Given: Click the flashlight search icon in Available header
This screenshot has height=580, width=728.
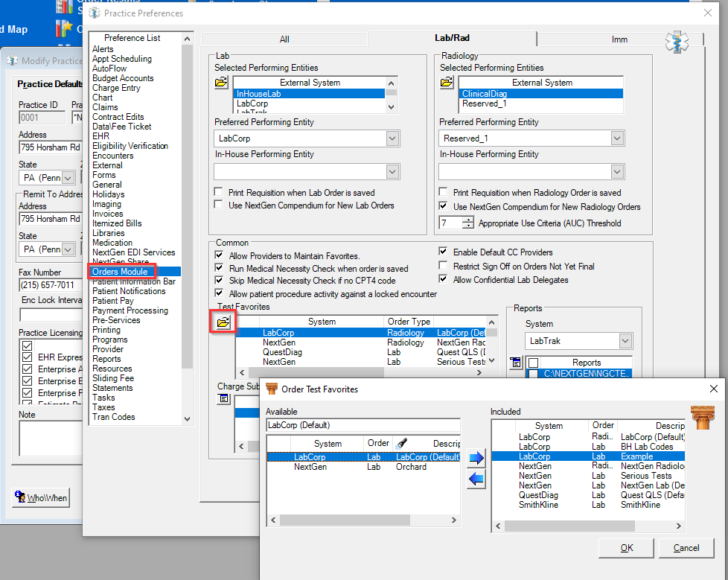Looking at the screenshot, I should (402, 444).
